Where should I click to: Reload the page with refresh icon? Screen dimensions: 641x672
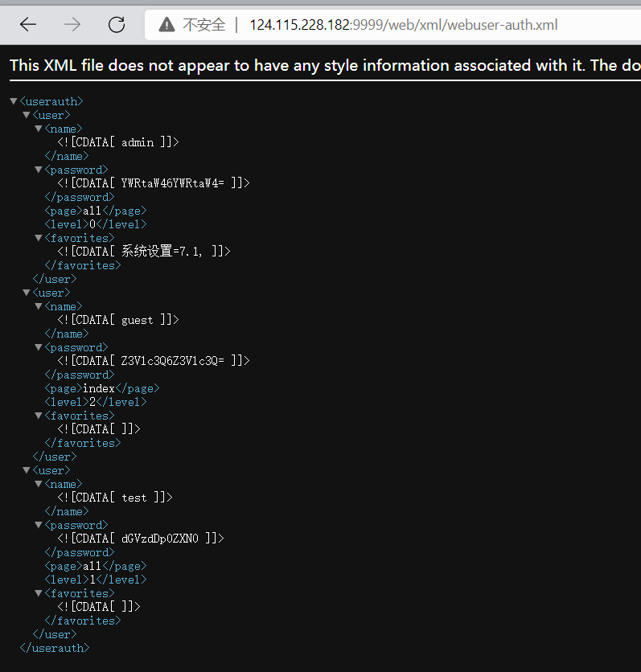click(117, 25)
